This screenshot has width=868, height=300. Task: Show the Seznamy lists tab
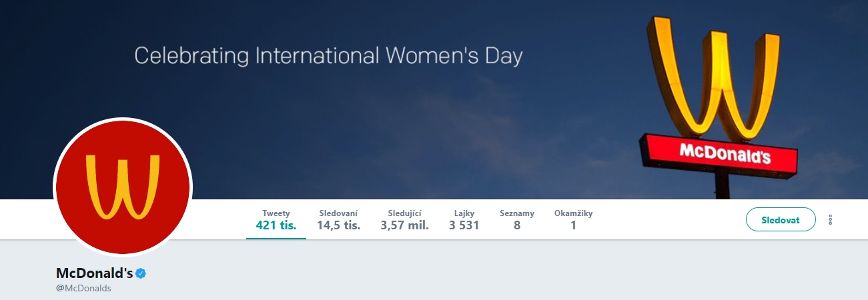pyautogui.click(x=517, y=219)
